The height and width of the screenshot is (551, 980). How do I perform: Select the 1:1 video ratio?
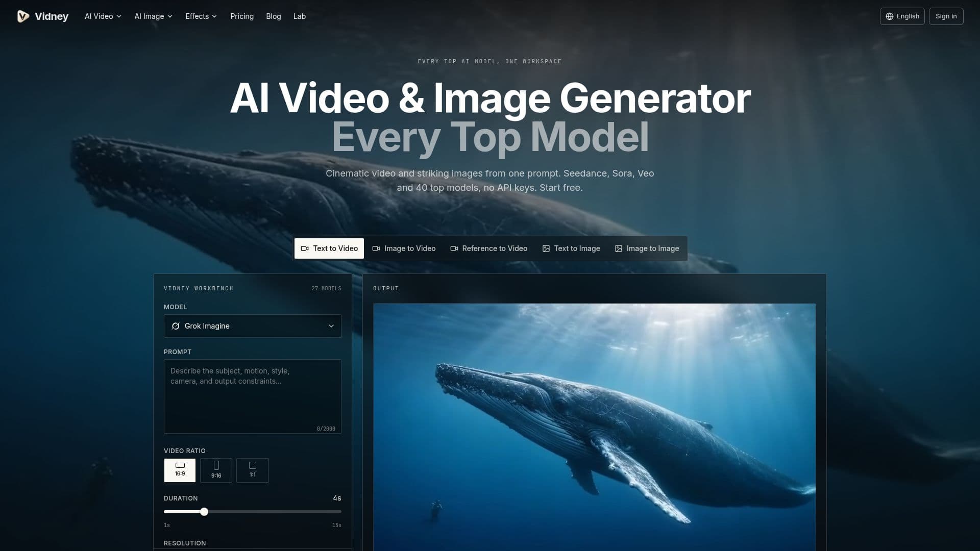[253, 470]
